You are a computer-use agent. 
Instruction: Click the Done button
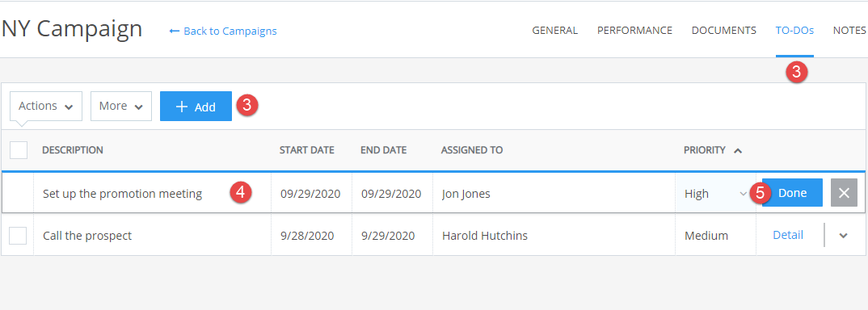pyautogui.click(x=792, y=193)
